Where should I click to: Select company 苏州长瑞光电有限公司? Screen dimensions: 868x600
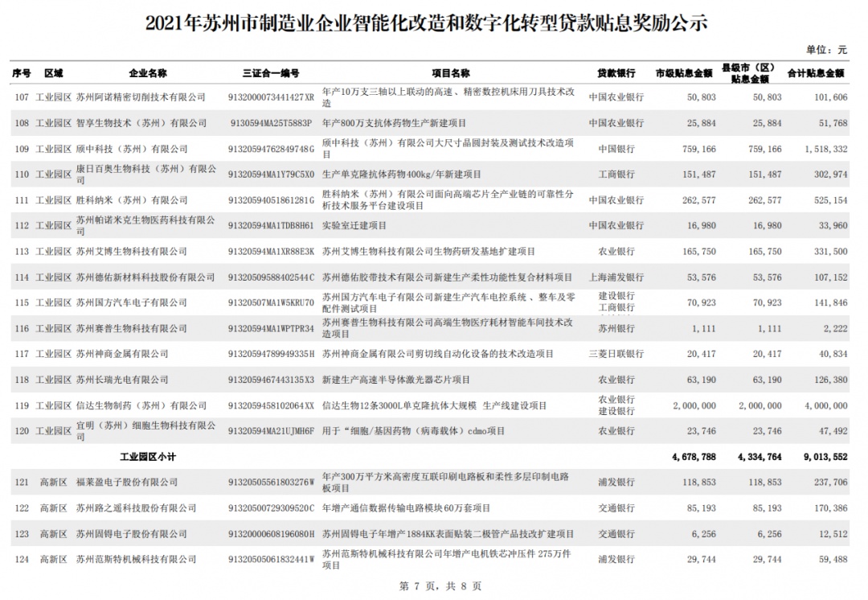coord(122,380)
